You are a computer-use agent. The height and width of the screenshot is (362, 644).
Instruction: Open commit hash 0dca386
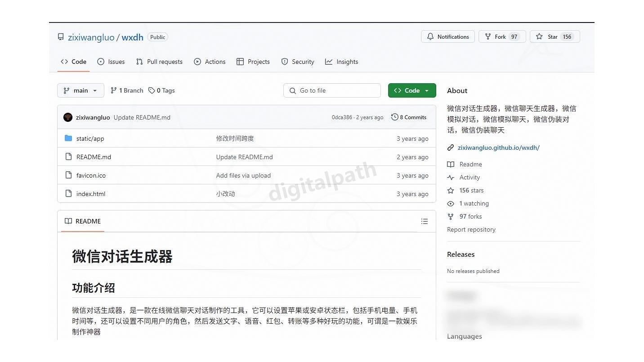(342, 117)
